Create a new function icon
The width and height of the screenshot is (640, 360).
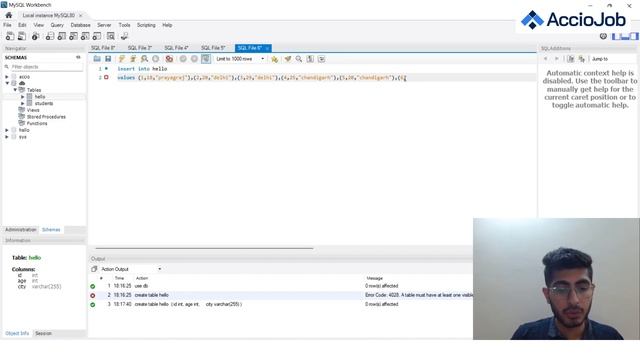tap(97, 36)
